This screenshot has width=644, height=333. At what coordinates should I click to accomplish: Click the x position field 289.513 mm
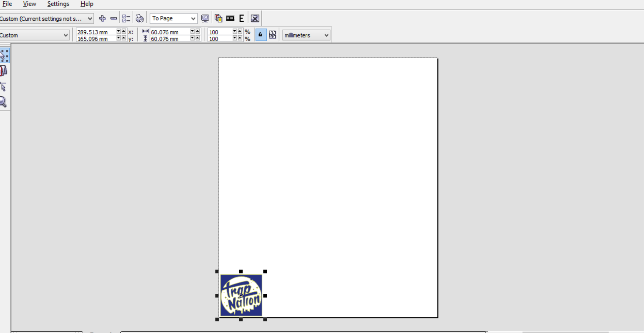pos(96,32)
